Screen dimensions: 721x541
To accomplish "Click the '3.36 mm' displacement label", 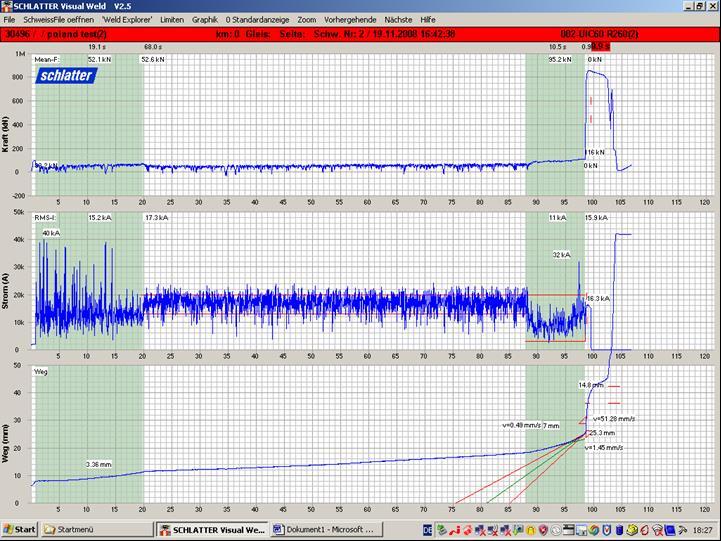I will [99, 465].
